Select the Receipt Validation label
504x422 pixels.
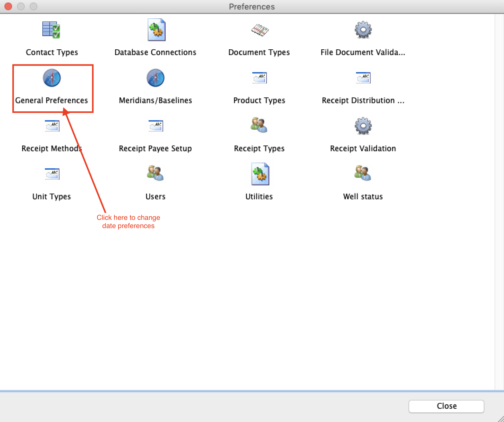tap(363, 149)
